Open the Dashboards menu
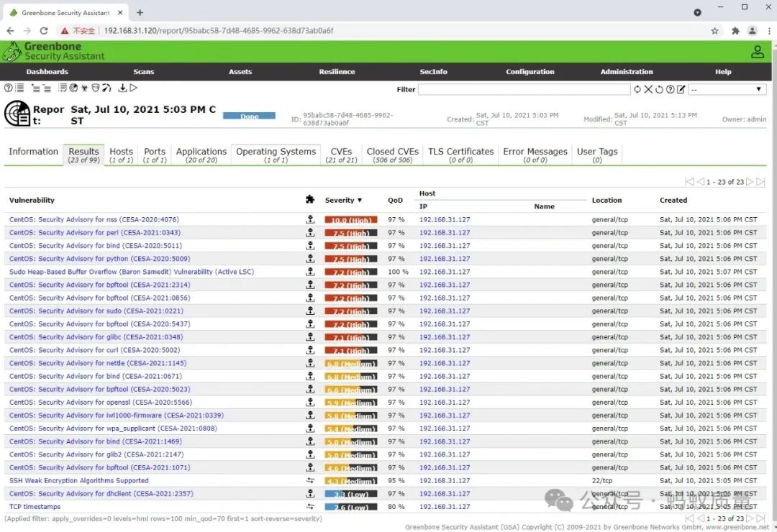777x532 pixels. coord(47,72)
